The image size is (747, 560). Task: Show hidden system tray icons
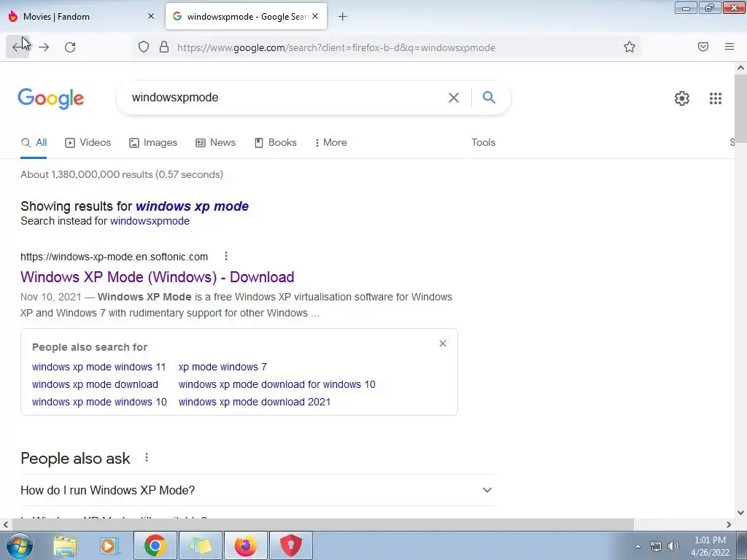coord(638,546)
